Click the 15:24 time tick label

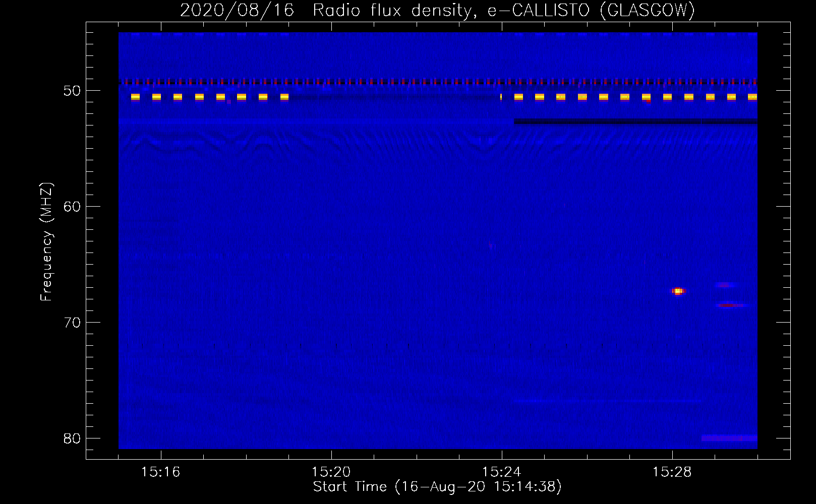[x=501, y=472]
